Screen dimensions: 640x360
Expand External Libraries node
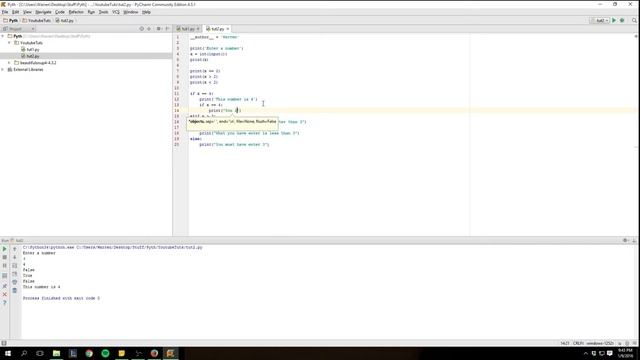[3, 70]
